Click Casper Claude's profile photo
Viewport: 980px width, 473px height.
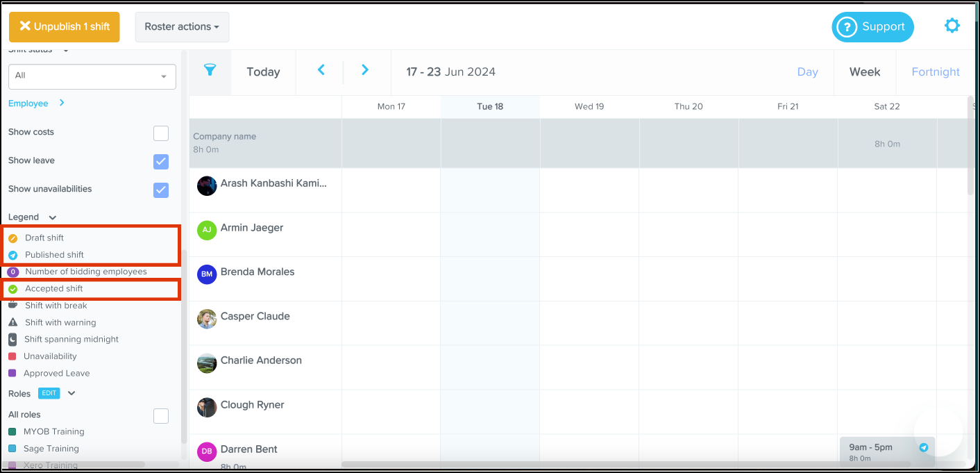207,319
